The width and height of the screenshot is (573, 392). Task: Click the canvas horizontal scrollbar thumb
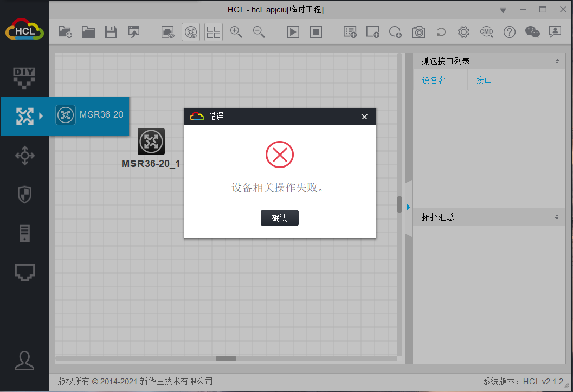click(x=226, y=358)
